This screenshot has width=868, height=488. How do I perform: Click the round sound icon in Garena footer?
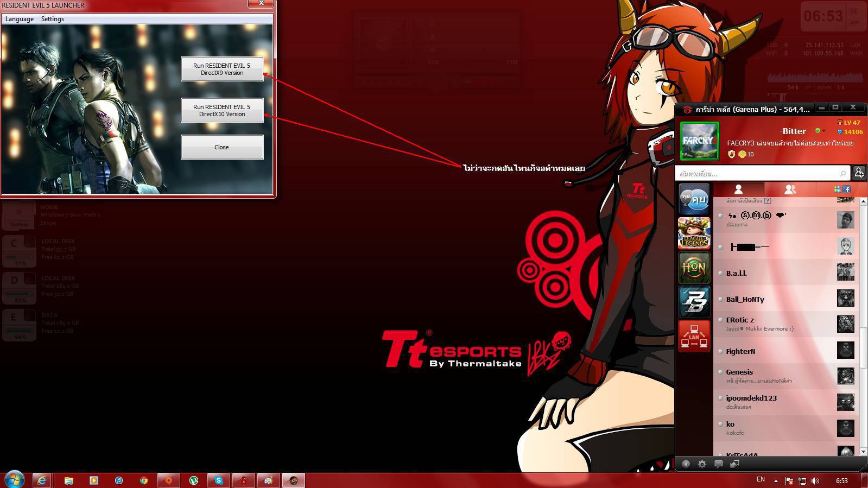pos(686,464)
